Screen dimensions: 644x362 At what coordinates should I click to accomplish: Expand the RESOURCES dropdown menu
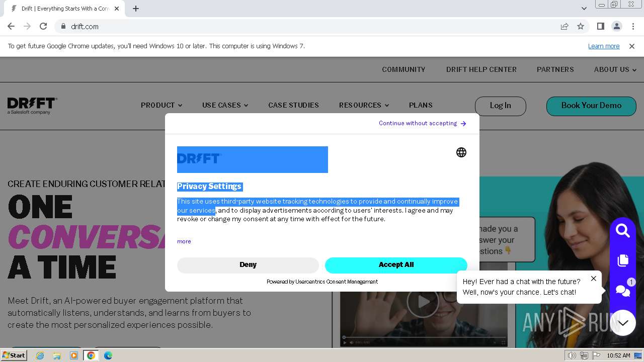click(x=364, y=105)
